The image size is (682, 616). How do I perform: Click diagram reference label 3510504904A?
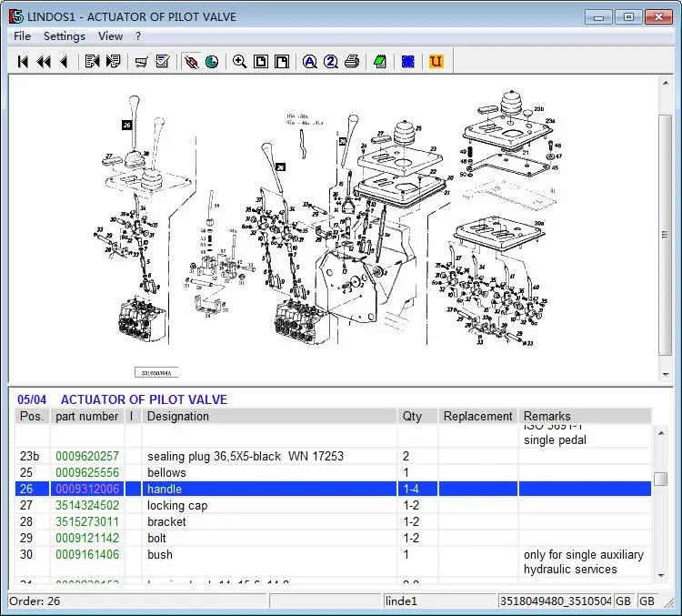click(x=156, y=373)
